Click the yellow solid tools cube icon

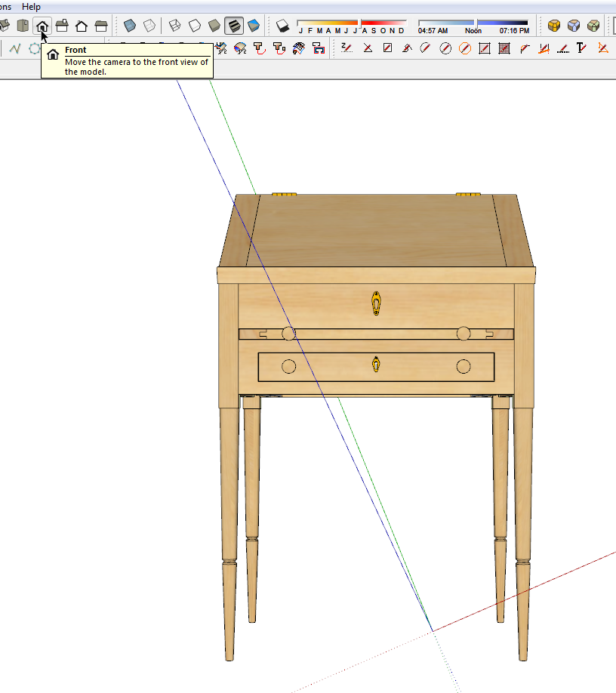click(553, 26)
